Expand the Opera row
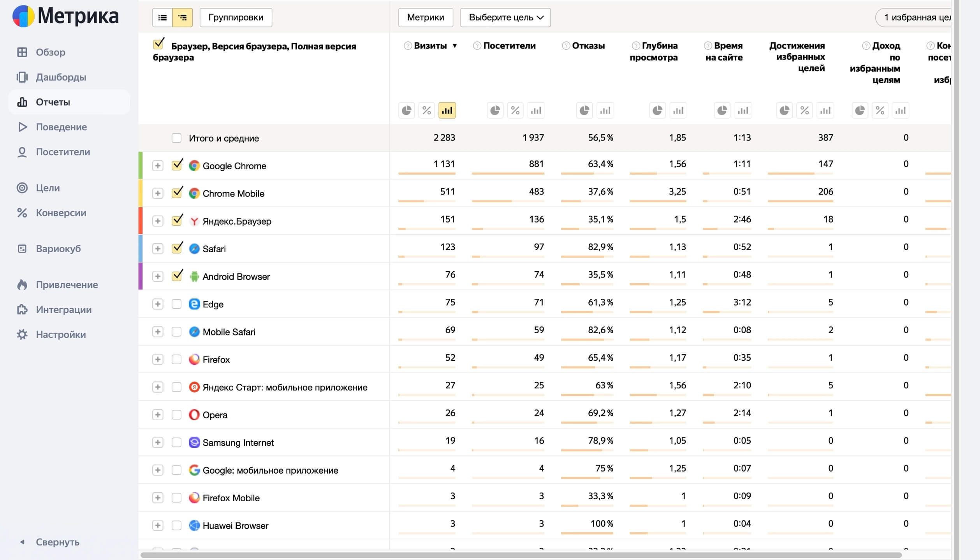 click(x=157, y=414)
